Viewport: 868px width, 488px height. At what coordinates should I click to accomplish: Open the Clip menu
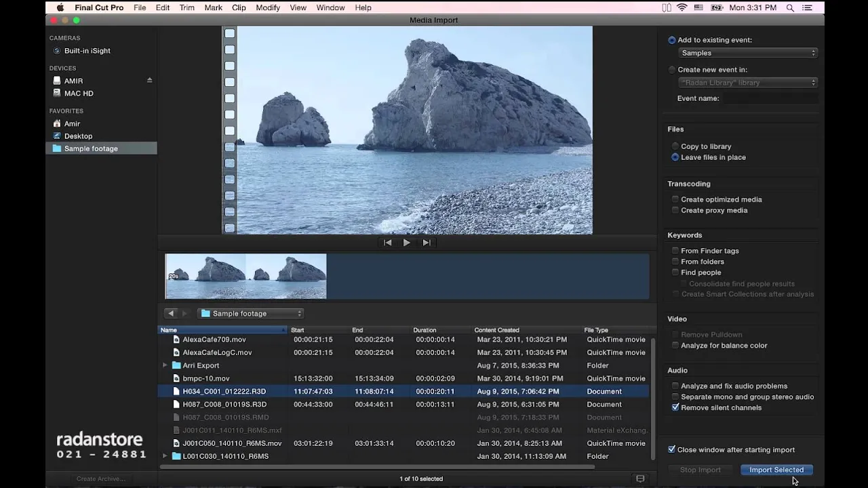(239, 7)
